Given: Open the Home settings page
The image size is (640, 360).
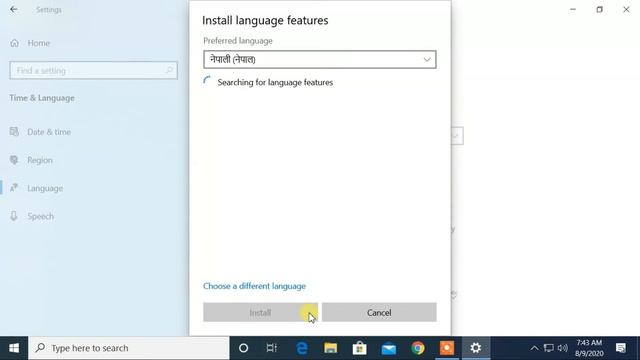Looking at the screenshot, I should [x=38, y=43].
